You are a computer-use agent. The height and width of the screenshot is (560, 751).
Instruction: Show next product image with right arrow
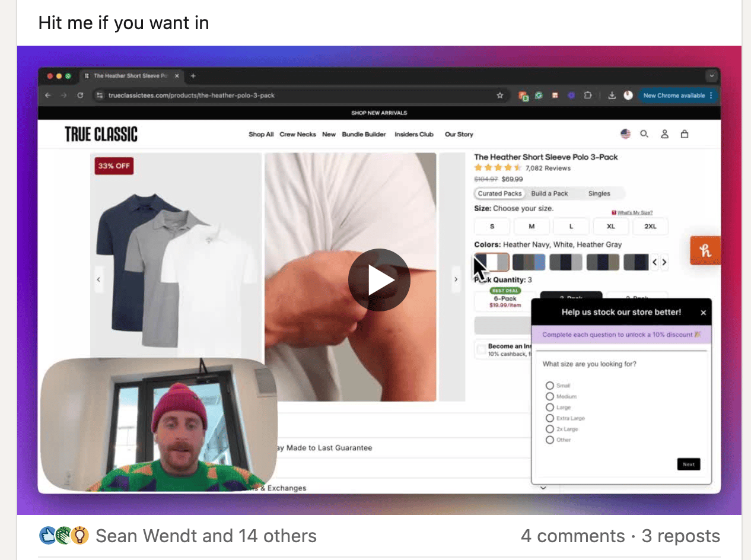(456, 279)
